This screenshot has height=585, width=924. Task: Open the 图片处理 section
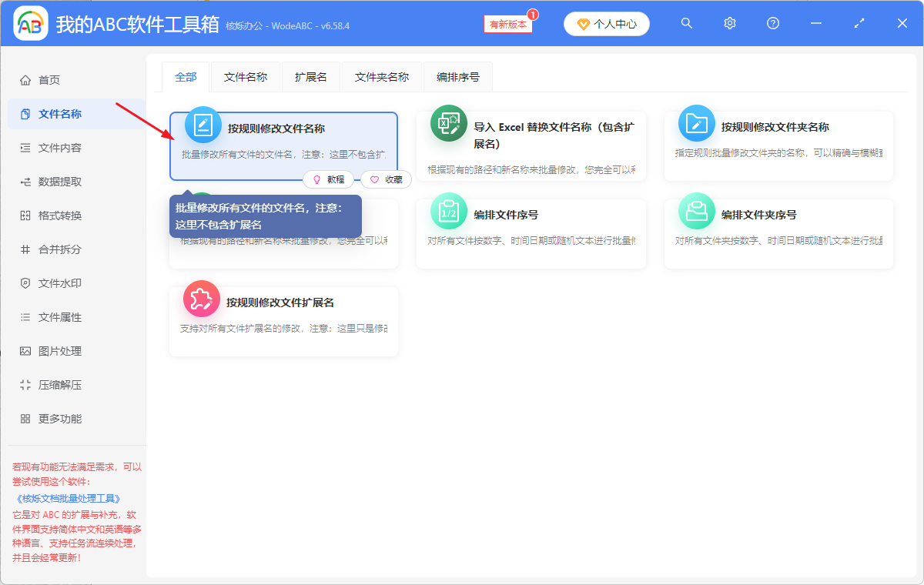[56, 350]
